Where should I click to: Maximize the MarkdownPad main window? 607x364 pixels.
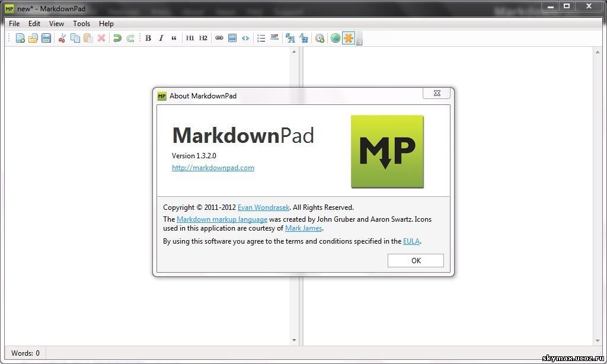(567, 6)
